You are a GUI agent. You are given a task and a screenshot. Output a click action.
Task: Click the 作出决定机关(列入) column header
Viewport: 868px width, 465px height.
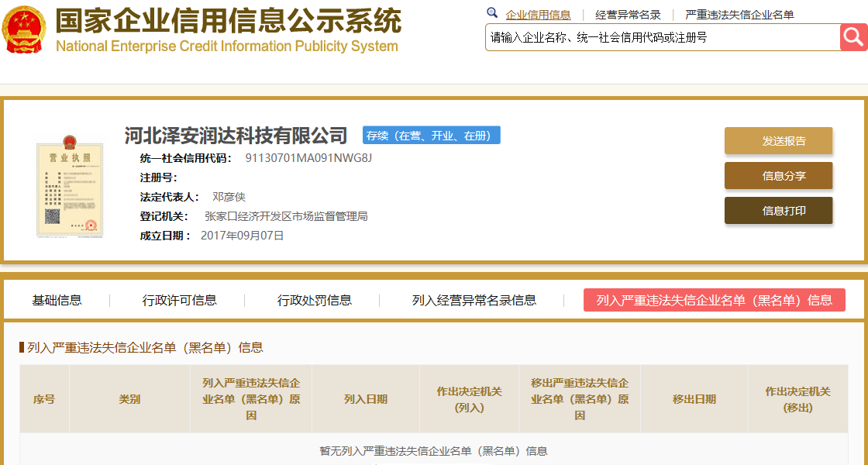[469, 399]
